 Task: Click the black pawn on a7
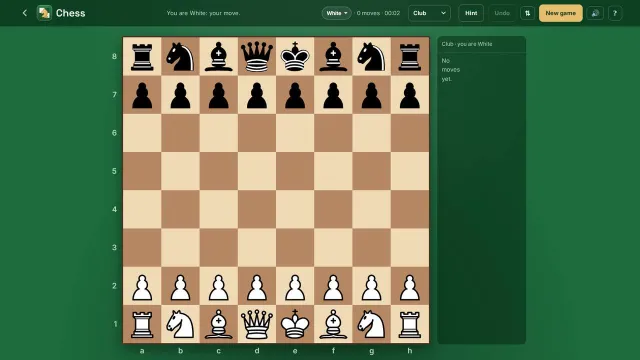[x=142, y=95]
